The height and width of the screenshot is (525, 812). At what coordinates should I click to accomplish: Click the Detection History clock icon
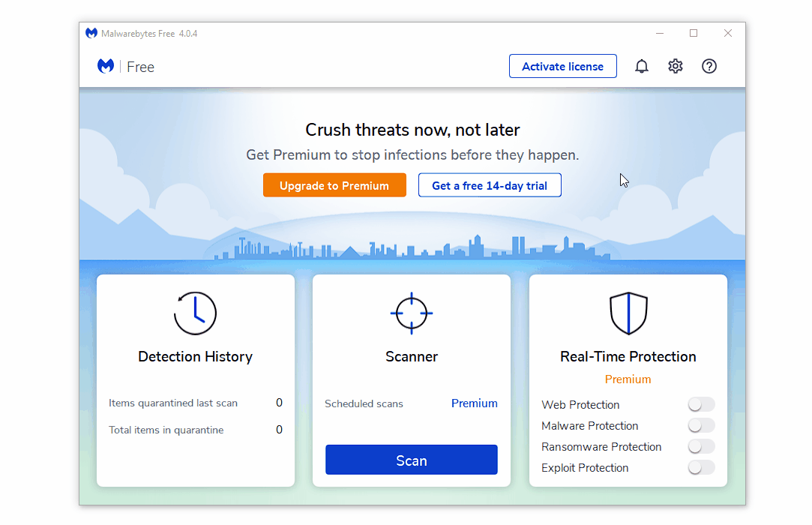[x=195, y=313]
